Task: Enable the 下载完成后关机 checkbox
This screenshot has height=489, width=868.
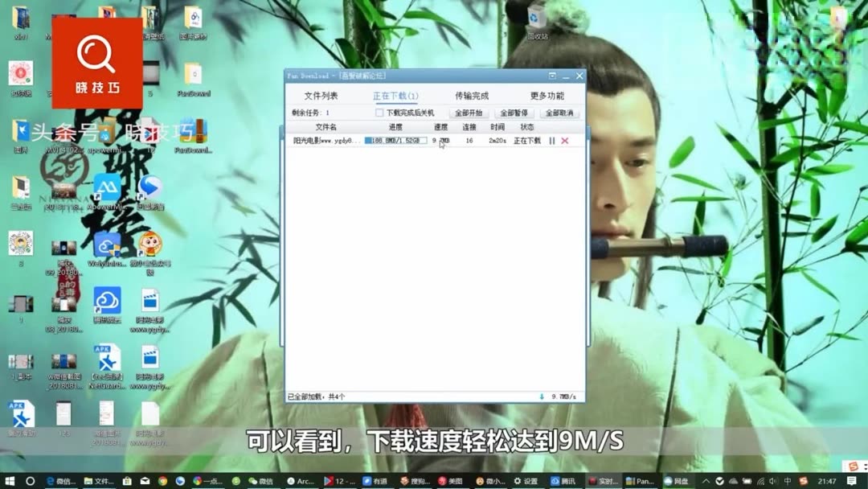Action: (x=379, y=113)
